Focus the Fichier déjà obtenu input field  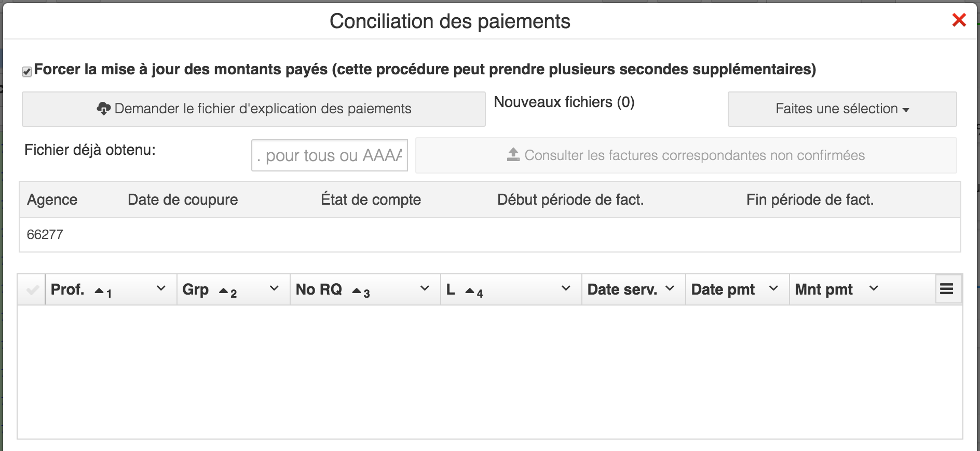[x=330, y=155]
